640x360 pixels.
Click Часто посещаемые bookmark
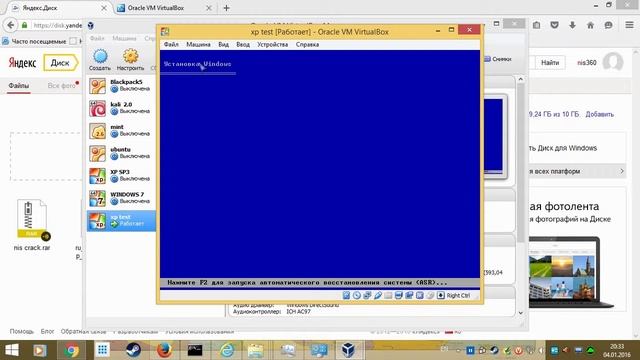click(34, 41)
